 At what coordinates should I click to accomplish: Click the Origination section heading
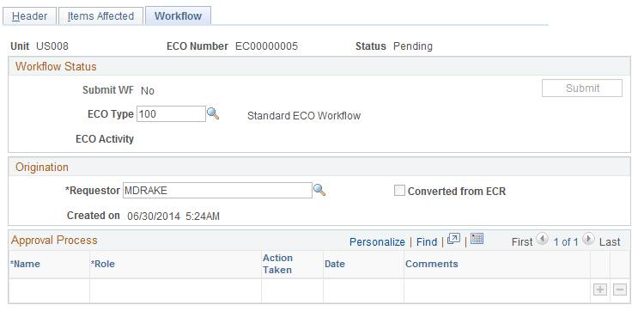(42, 168)
